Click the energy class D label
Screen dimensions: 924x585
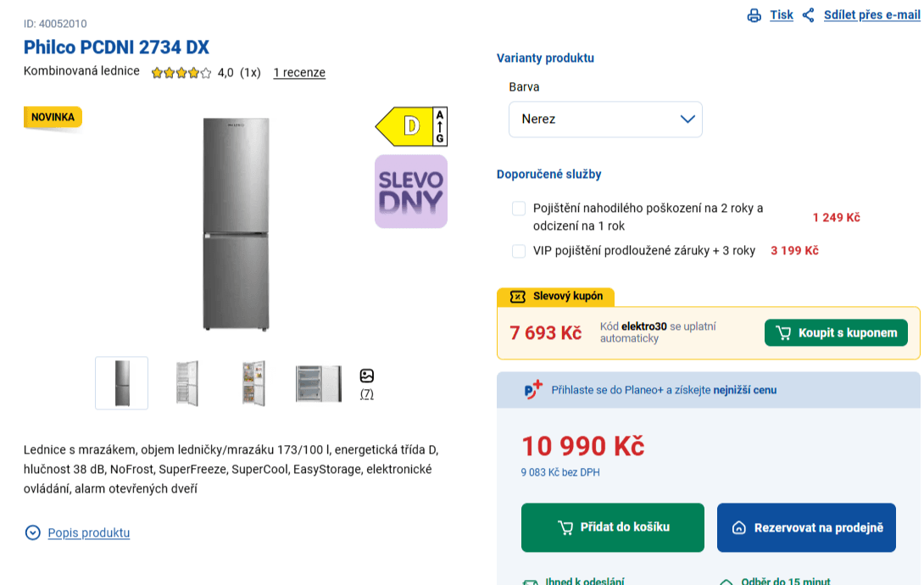(x=411, y=126)
